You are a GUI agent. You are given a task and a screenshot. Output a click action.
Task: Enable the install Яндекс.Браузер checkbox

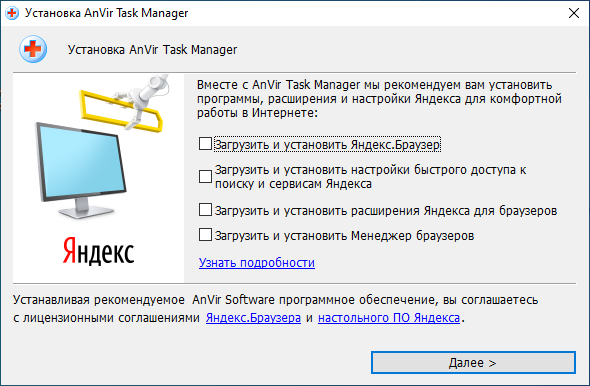[205, 144]
